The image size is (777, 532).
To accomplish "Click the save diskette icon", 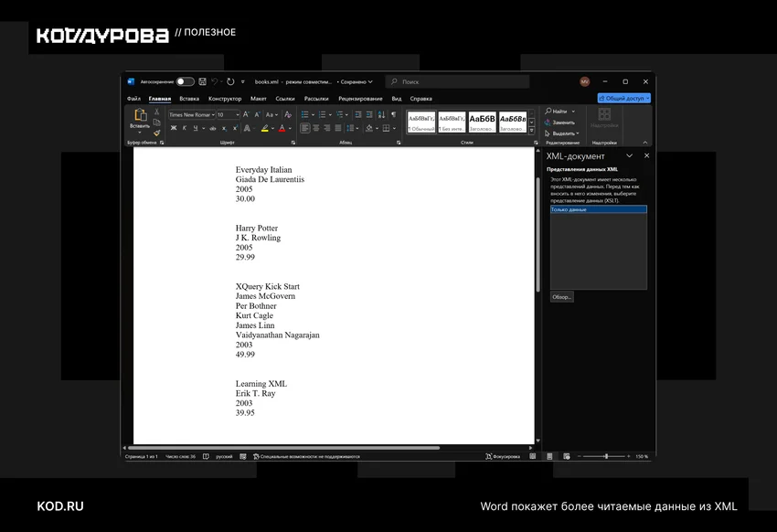I will pos(202,81).
